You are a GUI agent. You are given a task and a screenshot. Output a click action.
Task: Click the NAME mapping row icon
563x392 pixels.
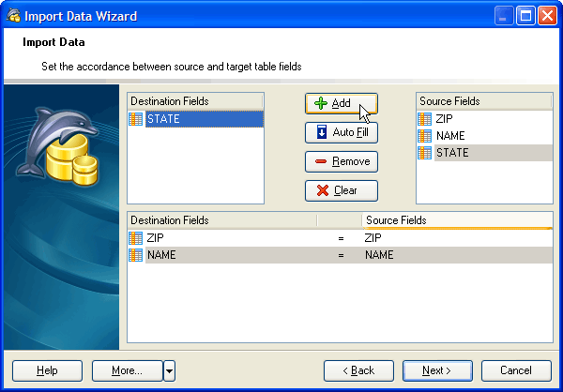tap(136, 255)
